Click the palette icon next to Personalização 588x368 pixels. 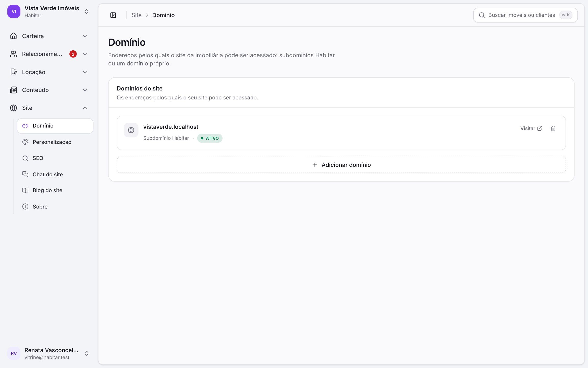click(x=25, y=142)
